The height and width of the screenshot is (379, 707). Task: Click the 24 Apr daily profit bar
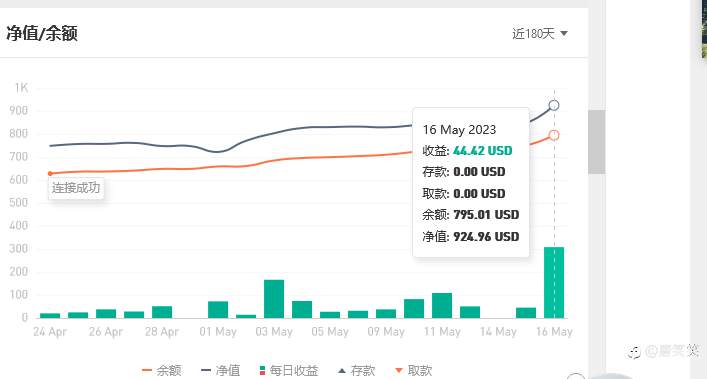coord(50,315)
